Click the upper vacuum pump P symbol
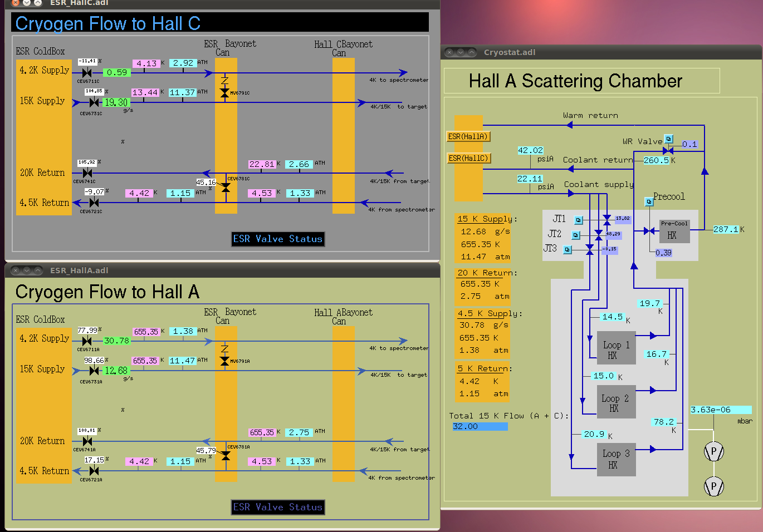 713,451
